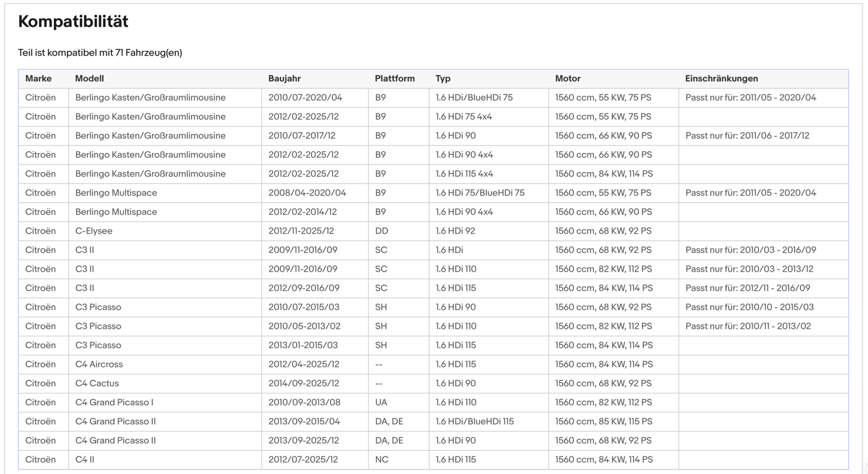Click the Baujahr column header
868x474 pixels.
coord(284,79)
